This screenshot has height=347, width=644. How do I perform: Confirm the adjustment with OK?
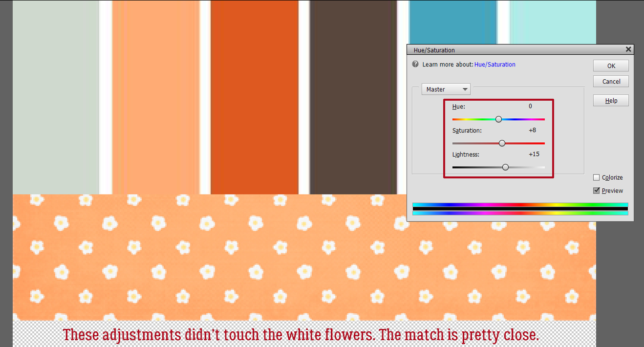pos(611,66)
